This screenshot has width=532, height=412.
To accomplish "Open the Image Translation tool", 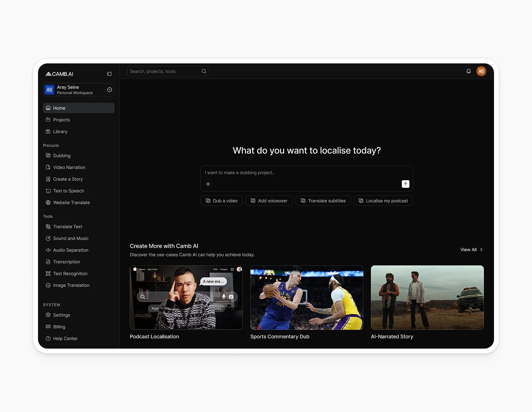I will coord(71,285).
